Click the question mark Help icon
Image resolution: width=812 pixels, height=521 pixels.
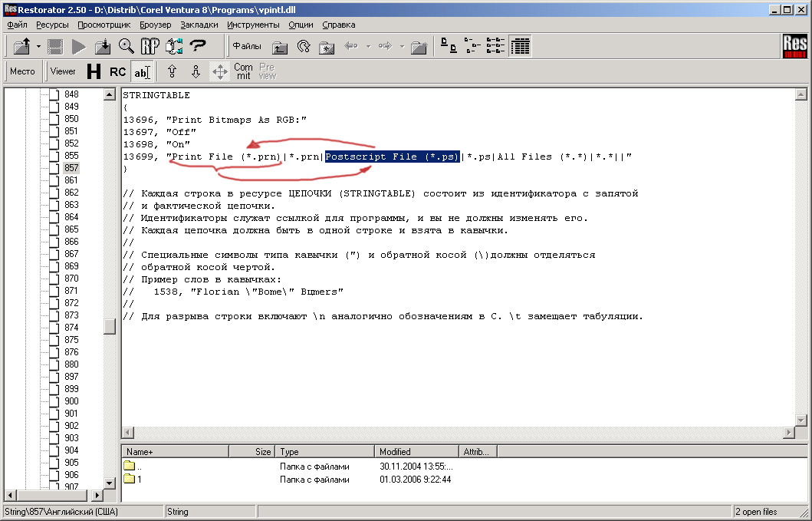(x=198, y=46)
